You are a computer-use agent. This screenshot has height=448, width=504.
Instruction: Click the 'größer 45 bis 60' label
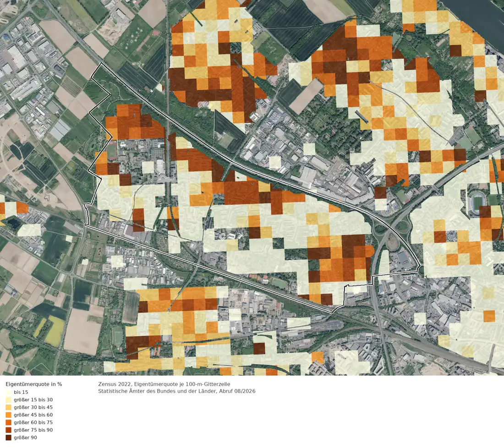click(x=33, y=415)
